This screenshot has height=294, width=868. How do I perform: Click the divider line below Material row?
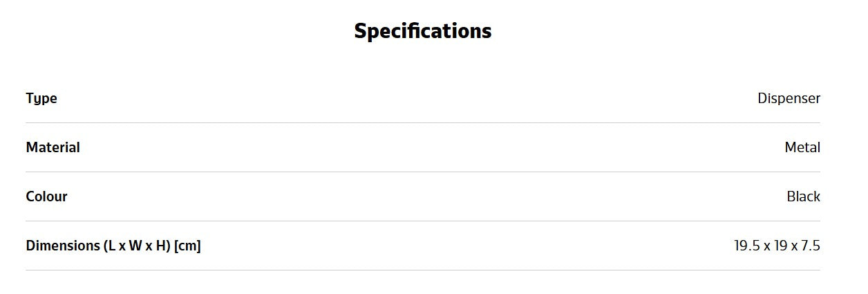coord(423,172)
